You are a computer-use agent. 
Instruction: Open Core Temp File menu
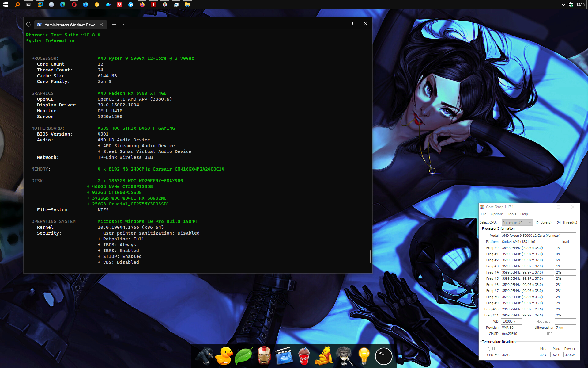(x=484, y=214)
